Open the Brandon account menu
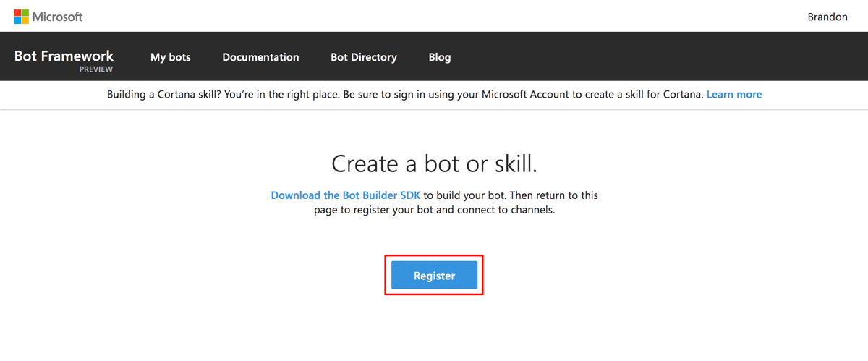The height and width of the screenshot is (361, 868). click(827, 17)
